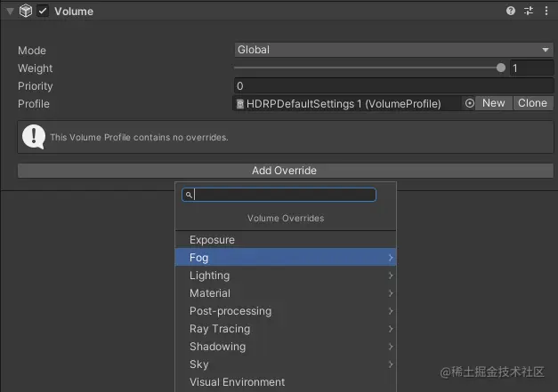Image resolution: width=558 pixels, height=392 pixels.
Task: Open the Post-processing override submenu
Action: coord(286,311)
